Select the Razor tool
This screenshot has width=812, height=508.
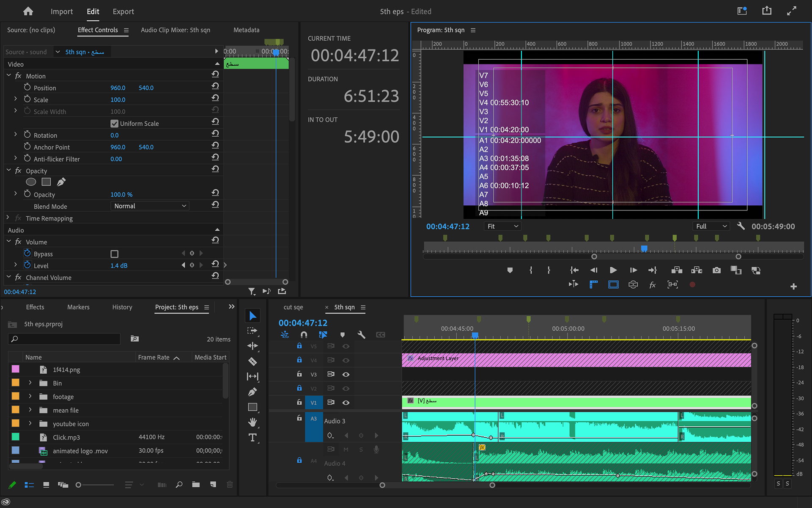pos(252,362)
